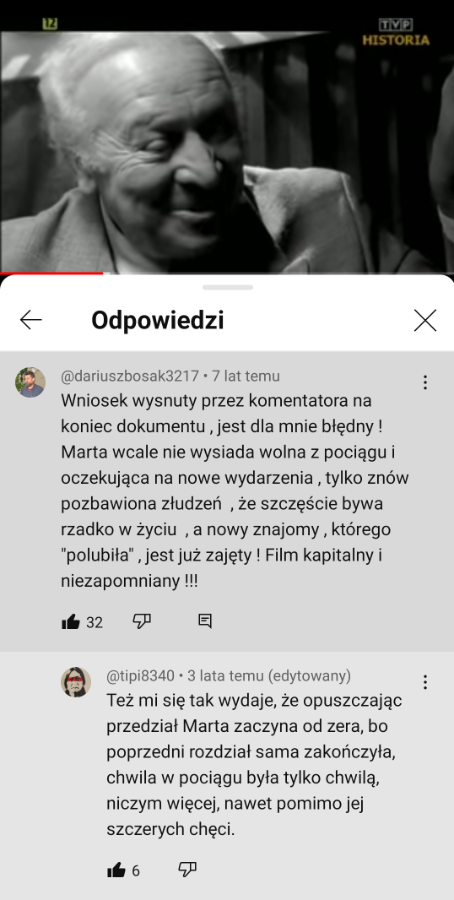Tap the sheet drag handle above Odpowiedzi
This screenshot has width=454, height=900.
pos(227,287)
